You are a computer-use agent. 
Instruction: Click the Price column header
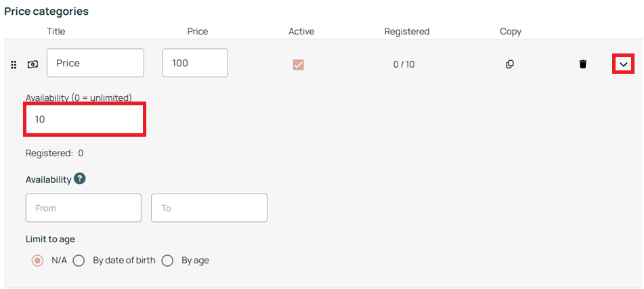[198, 31]
